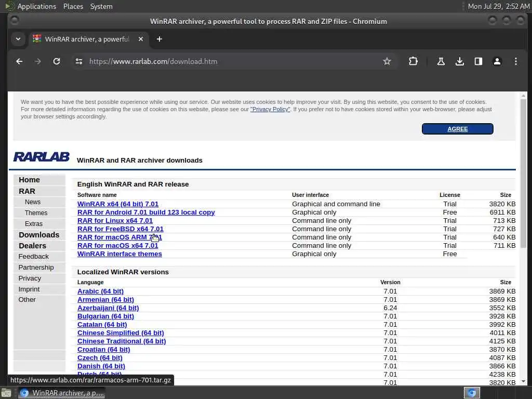Open WinRAR interface themes link
Image resolution: width=532 pixels, height=399 pixels.
[119, 254]
